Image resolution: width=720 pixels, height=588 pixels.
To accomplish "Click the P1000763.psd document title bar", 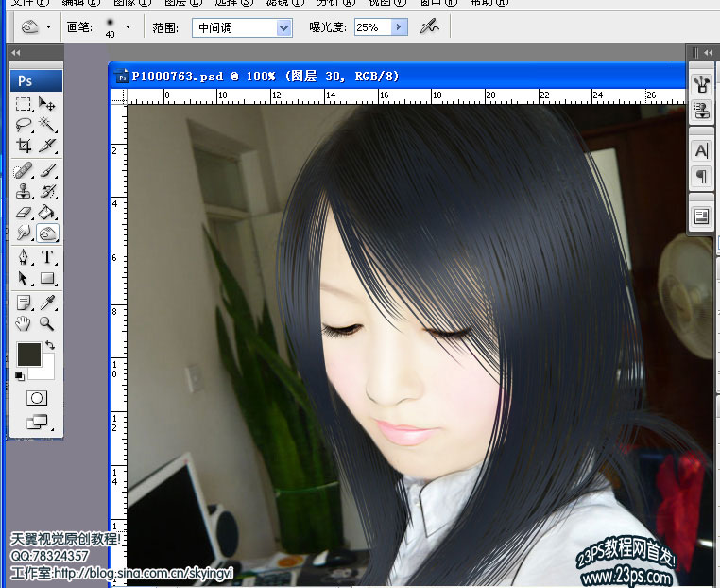I will [397, 76].
